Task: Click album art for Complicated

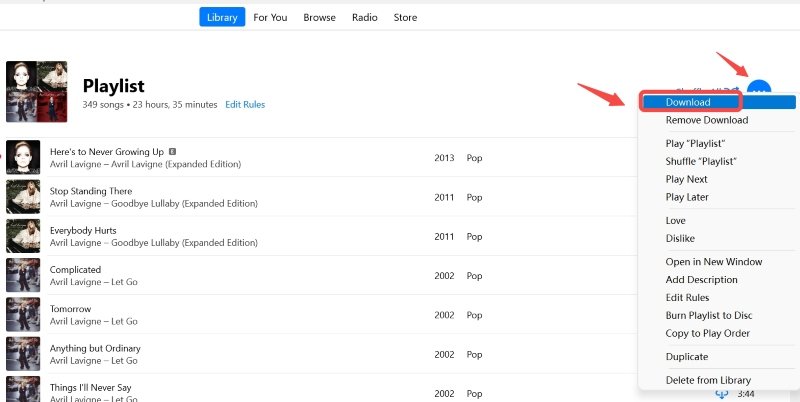Action: tap(23, 275)
